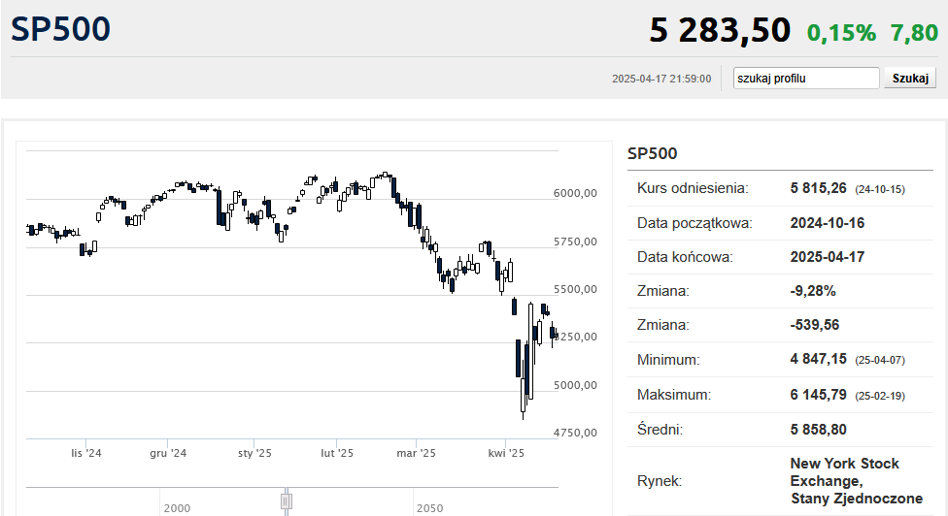This screenshot has height=516, width=948.
Task: Click the 5750,00 price axis label
Action: tap(575, 241)
